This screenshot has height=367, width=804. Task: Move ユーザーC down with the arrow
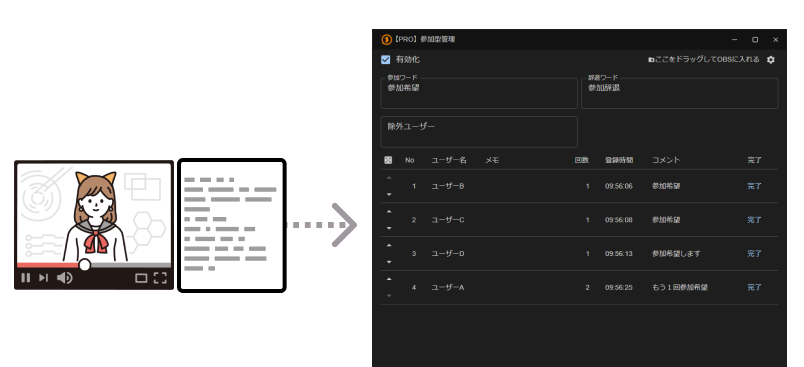389,228
